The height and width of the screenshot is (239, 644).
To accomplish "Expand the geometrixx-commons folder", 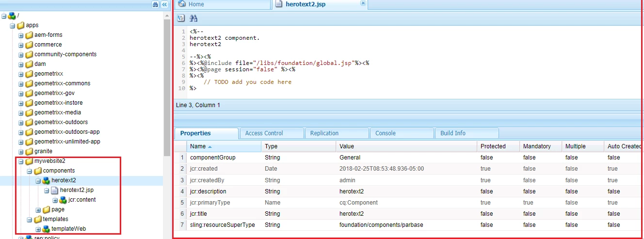I will coord(21,83).
